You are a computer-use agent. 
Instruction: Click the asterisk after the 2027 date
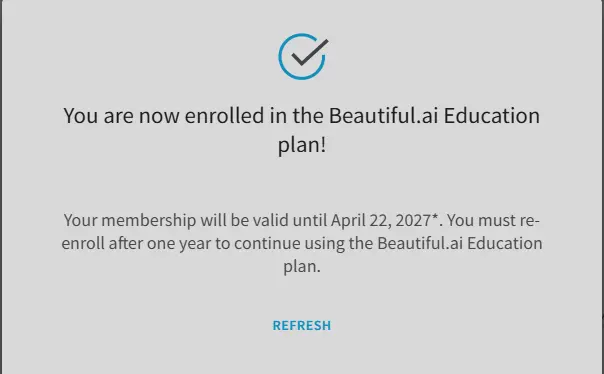[435, 218]
